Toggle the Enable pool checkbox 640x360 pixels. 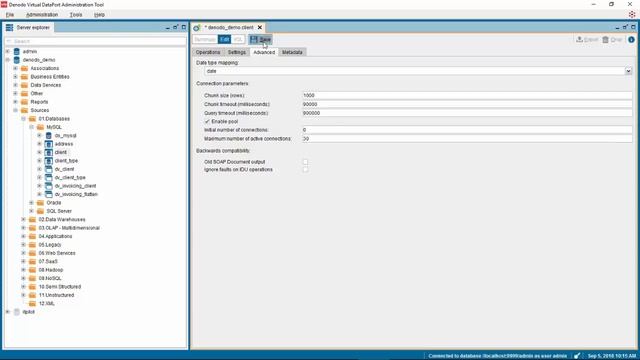207,122
